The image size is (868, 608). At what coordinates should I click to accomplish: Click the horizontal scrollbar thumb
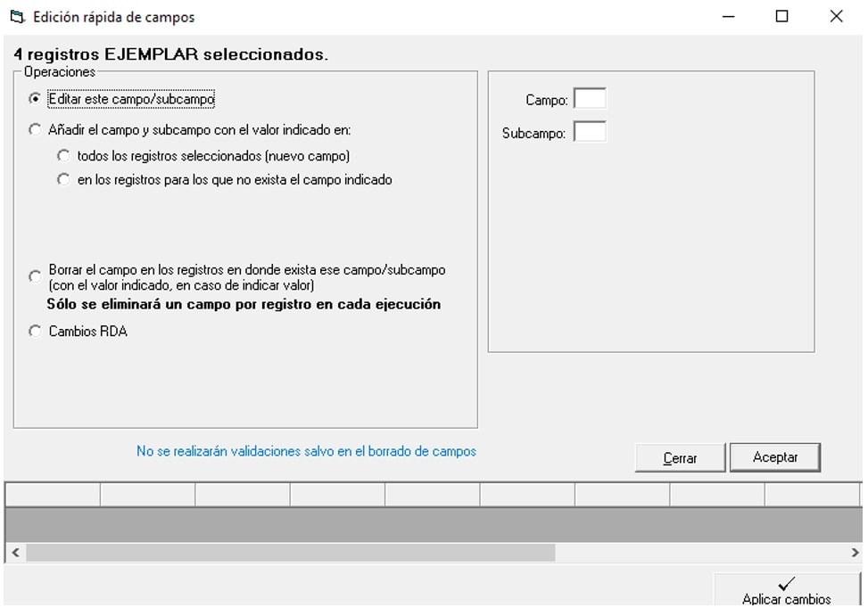click(291, 552)
